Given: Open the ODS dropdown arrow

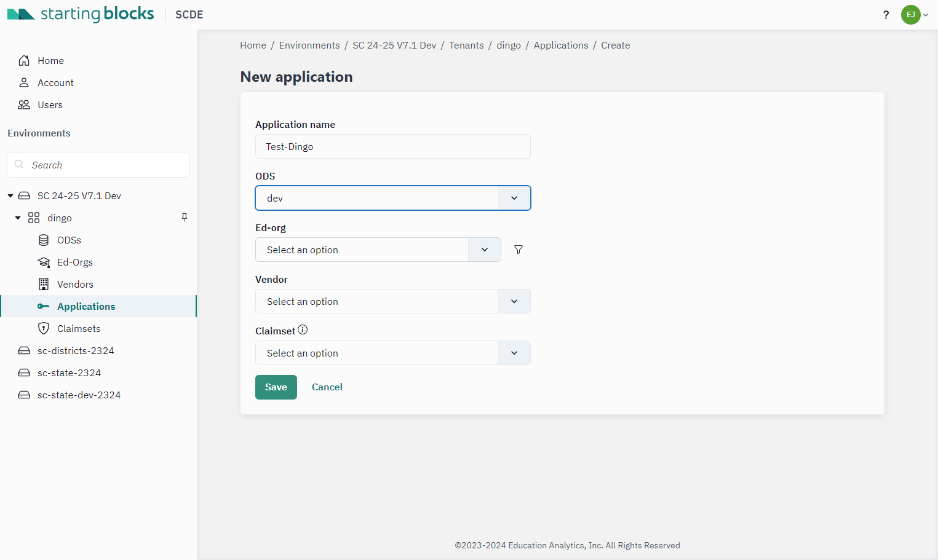Looking at the screenshot, I should tap(514, 198).
